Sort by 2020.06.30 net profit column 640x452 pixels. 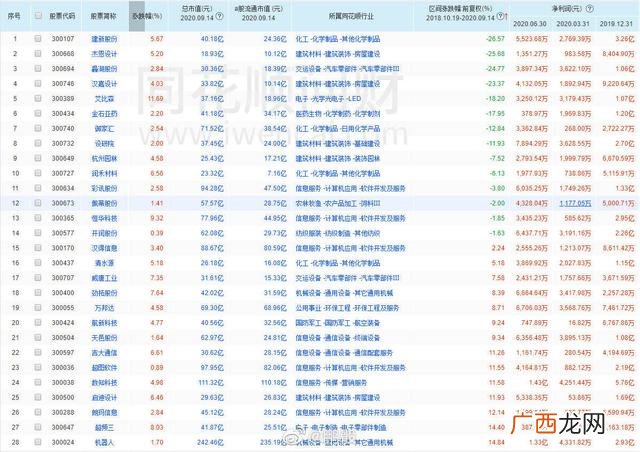coord(530,24)
